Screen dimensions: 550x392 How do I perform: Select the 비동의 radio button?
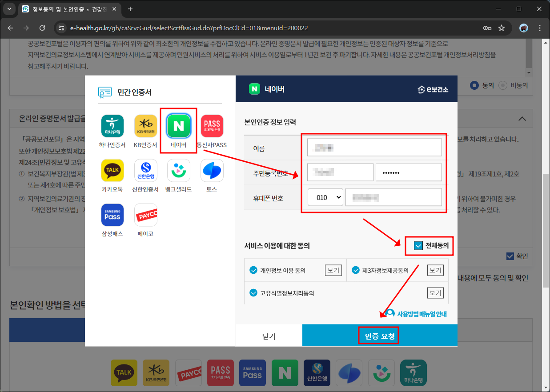click(x=503, y=85)
